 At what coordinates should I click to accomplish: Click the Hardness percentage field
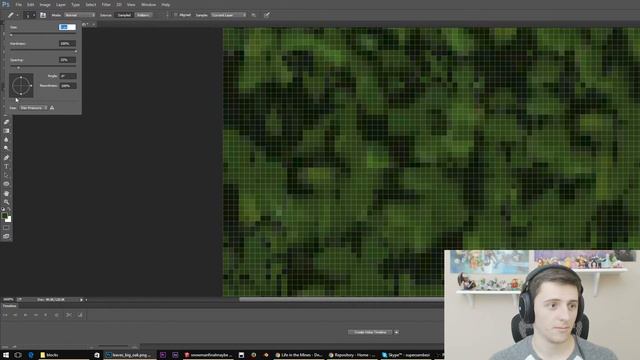(67, 44)
